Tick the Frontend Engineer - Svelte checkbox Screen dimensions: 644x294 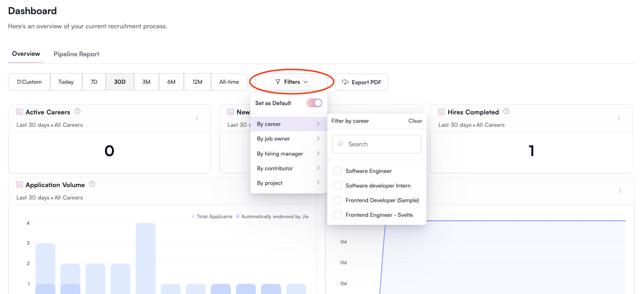[x=338, y=215]
